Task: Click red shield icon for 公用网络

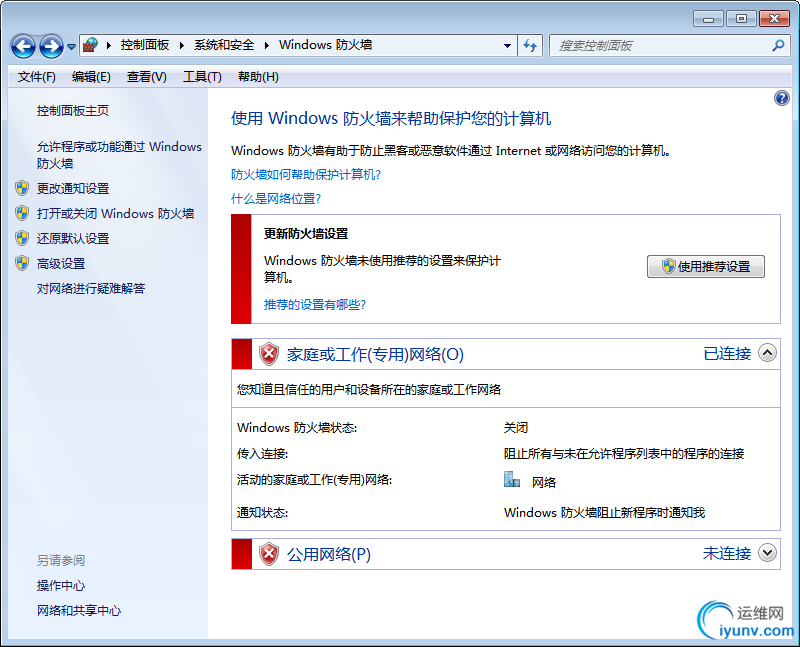Action: click(269, 554)
